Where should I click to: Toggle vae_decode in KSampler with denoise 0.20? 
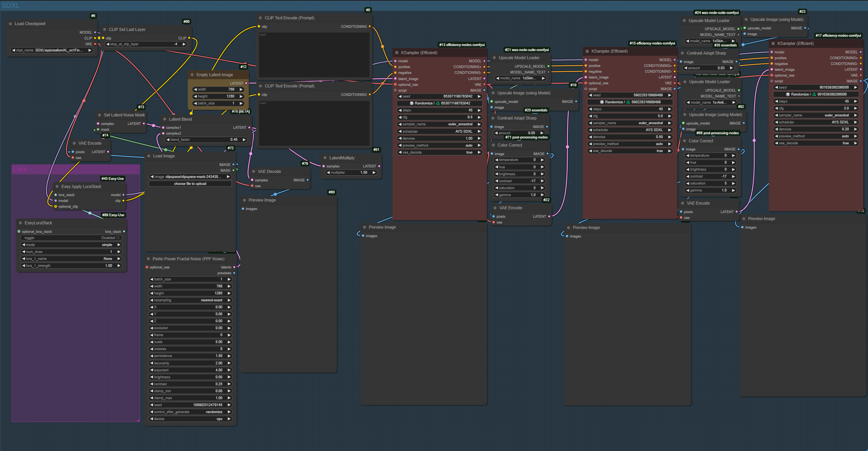click(x=816, y=143)
